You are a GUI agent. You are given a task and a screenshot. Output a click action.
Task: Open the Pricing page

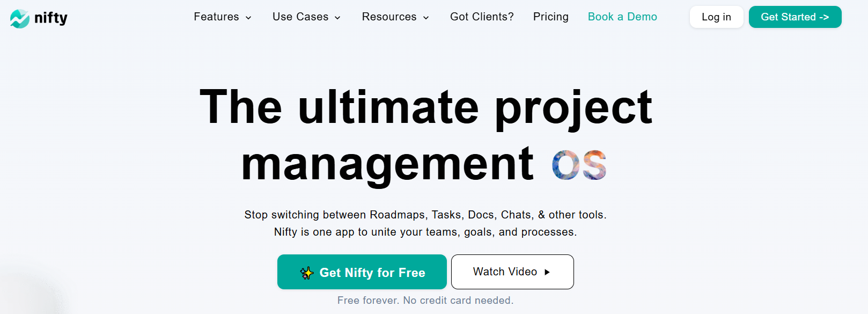(551, 17)
